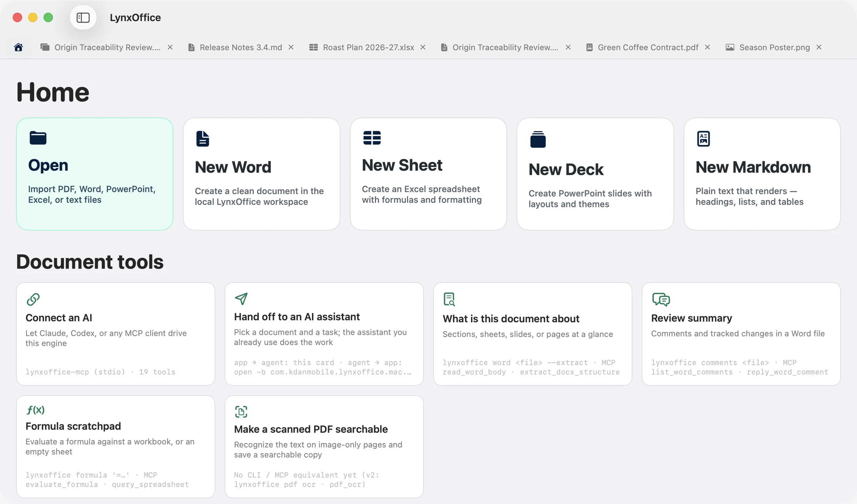Create a New Deck presentation
Screen dimensions: 857x504
tap(595, 174)
